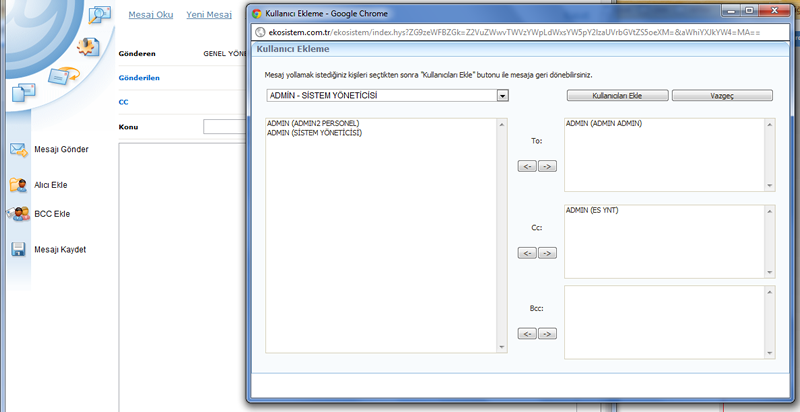Click the envelope with arrow icon in the arc

click(x=63, y=76)
